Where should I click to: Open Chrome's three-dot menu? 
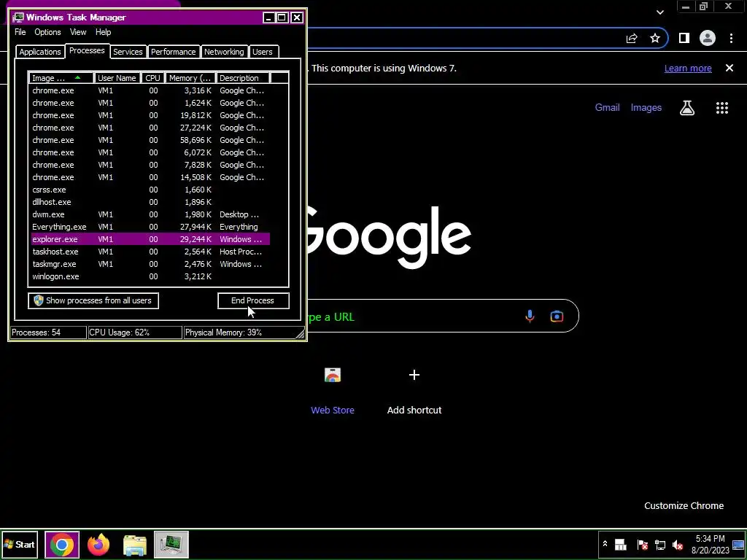click(x=731, y=39)
